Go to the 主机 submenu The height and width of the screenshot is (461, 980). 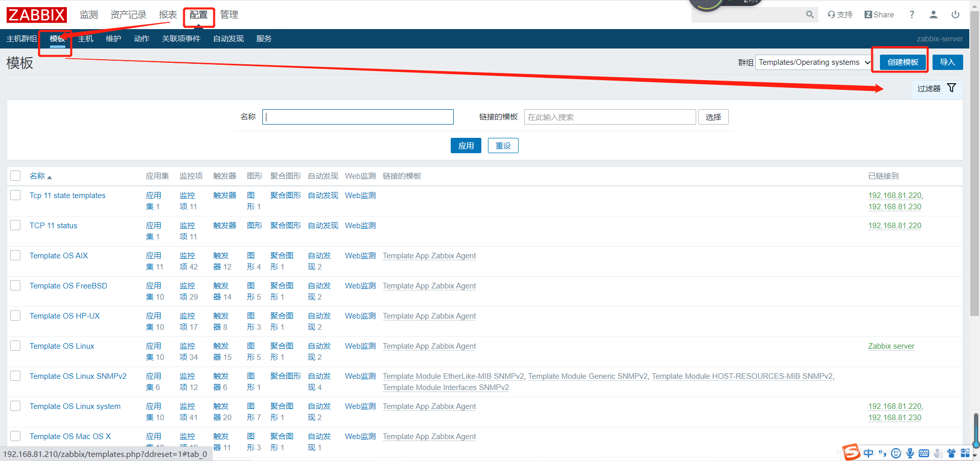pyautogui.click(x=86, y=39)
